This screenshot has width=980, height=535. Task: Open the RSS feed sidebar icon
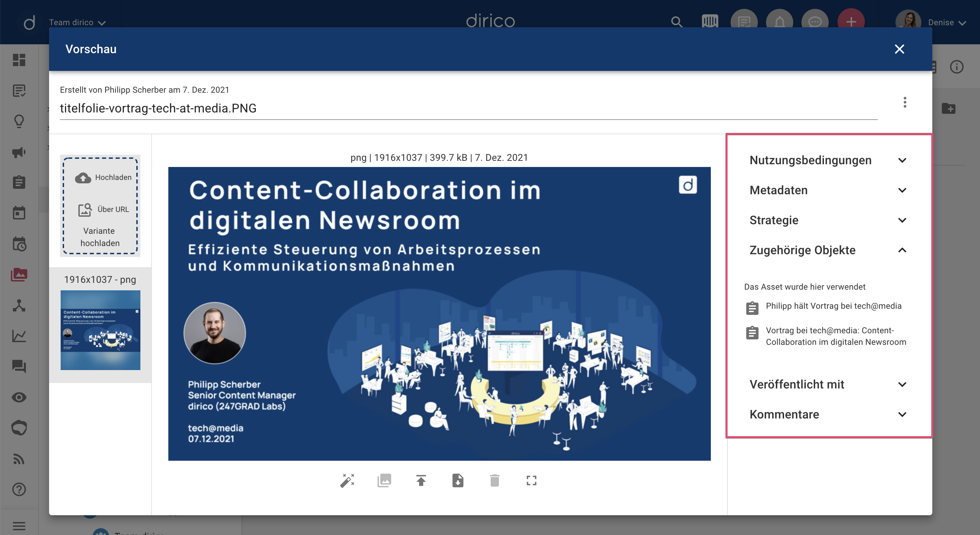pyautogui.click(x=19, y=459)
